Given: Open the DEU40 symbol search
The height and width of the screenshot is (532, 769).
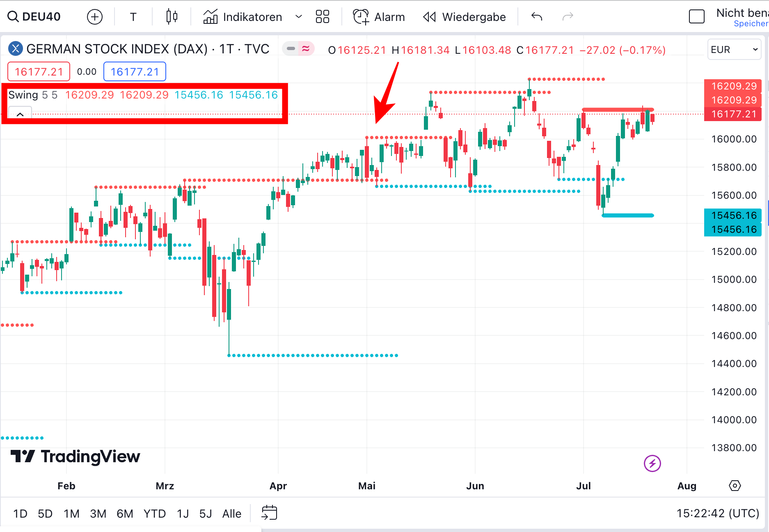Looking at the screenshot, I should 34,17.
